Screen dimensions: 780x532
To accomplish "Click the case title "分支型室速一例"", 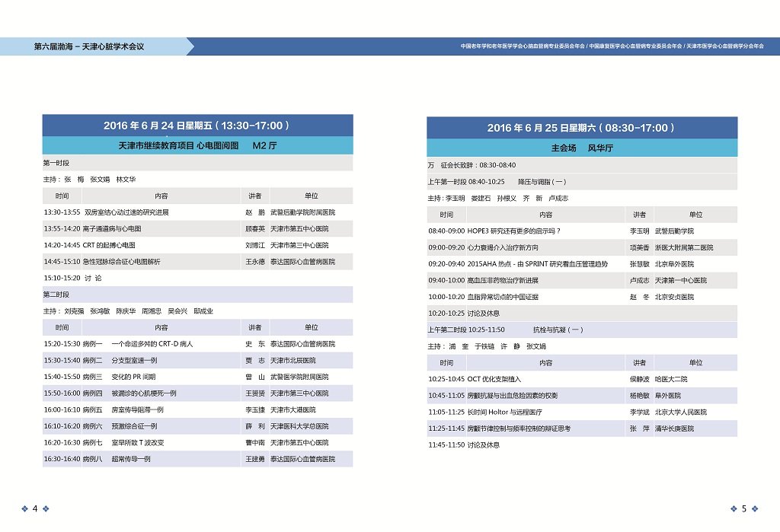I will coord(134,361).
